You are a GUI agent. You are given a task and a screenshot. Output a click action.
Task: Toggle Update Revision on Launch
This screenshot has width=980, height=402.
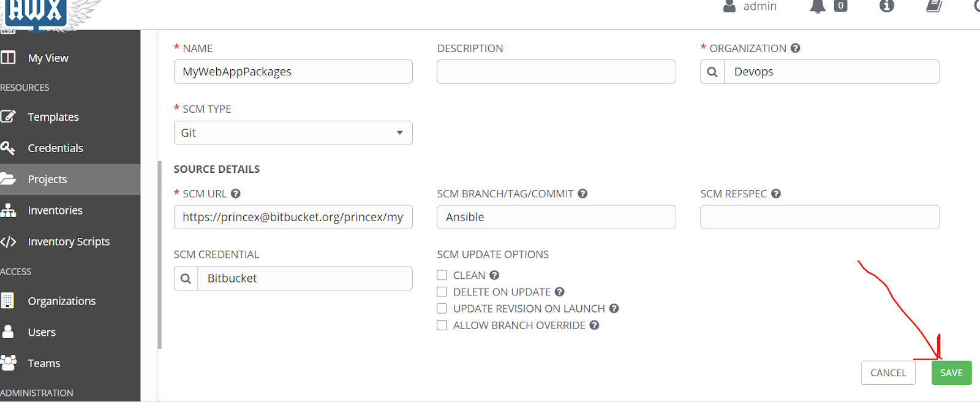pyautogui.click(x=442, y=308)
